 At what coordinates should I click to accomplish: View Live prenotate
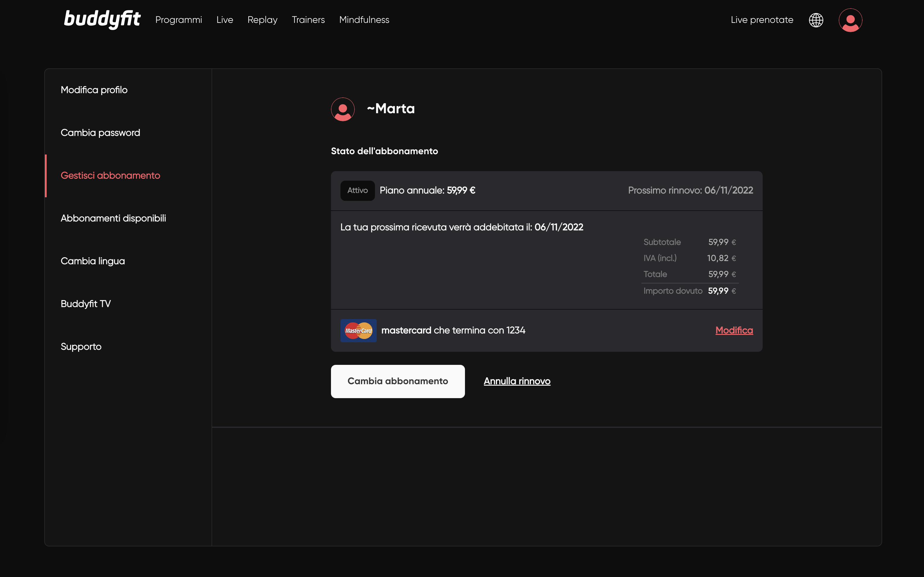762,20
